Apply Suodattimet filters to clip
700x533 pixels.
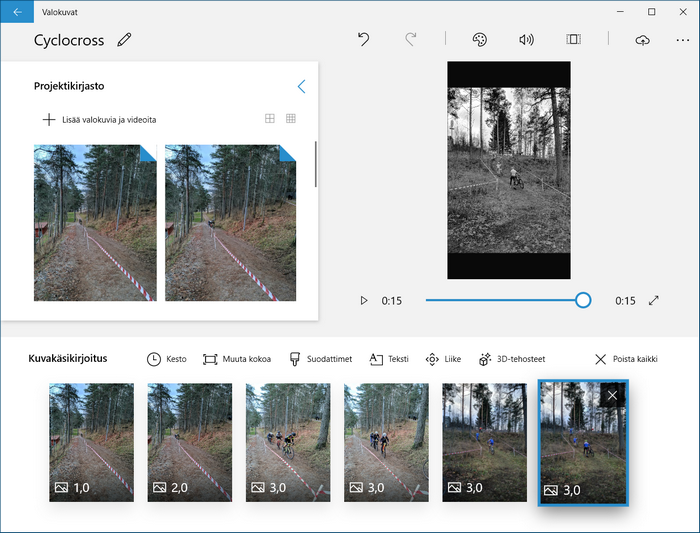(320, 359)
